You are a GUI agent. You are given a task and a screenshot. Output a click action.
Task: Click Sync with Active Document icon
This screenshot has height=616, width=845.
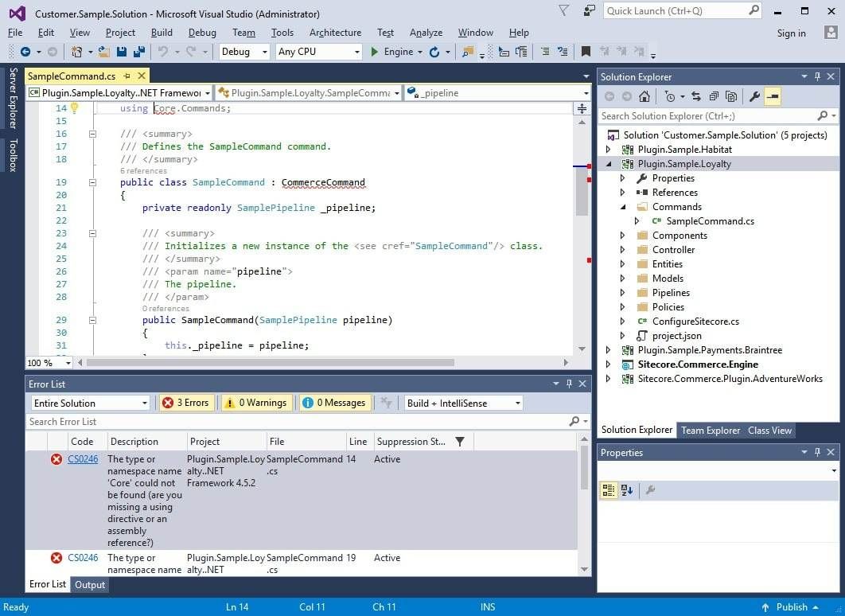pyautogui.click(x=695, y=96)
